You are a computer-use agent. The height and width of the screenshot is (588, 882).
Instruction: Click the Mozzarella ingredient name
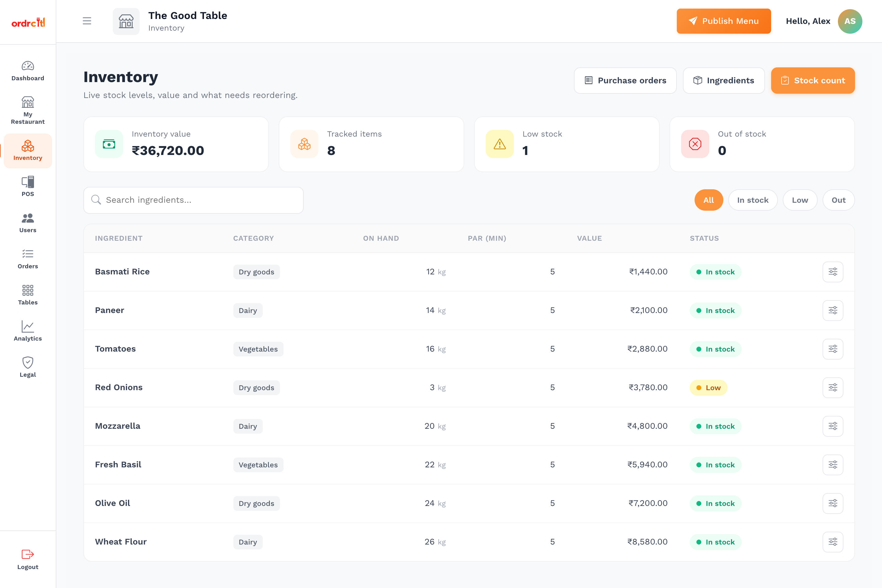[x=117, y=426]
